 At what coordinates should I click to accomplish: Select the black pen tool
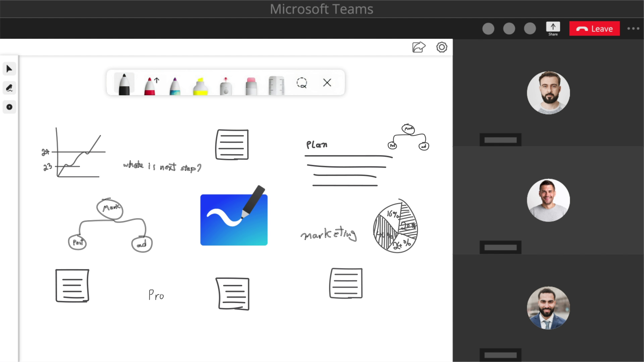[124, 83]
